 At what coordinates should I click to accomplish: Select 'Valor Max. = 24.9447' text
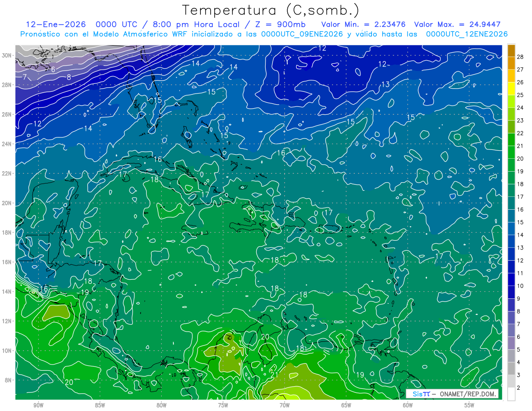[457, 24]
